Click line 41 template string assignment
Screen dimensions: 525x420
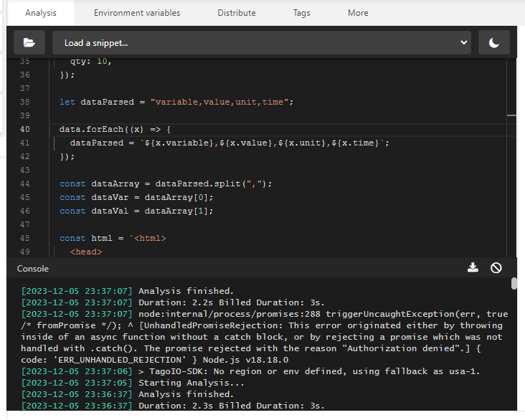tap(230, 143)
